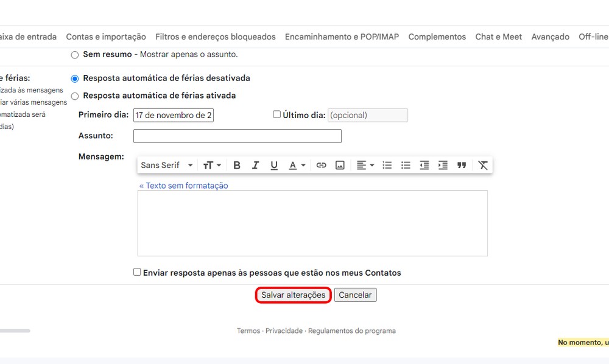Check 'Enviar resposta apenas às pessoas' option
Viewport: 609px width, 364px height.
[x=137, y=271]
